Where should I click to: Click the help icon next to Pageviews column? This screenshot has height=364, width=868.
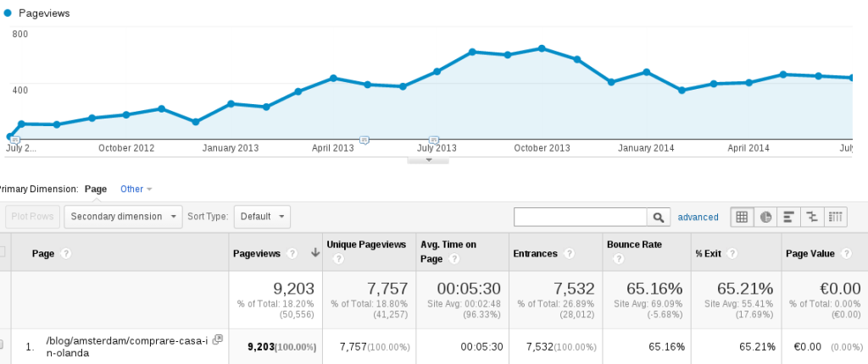click(x=292, y=252)
